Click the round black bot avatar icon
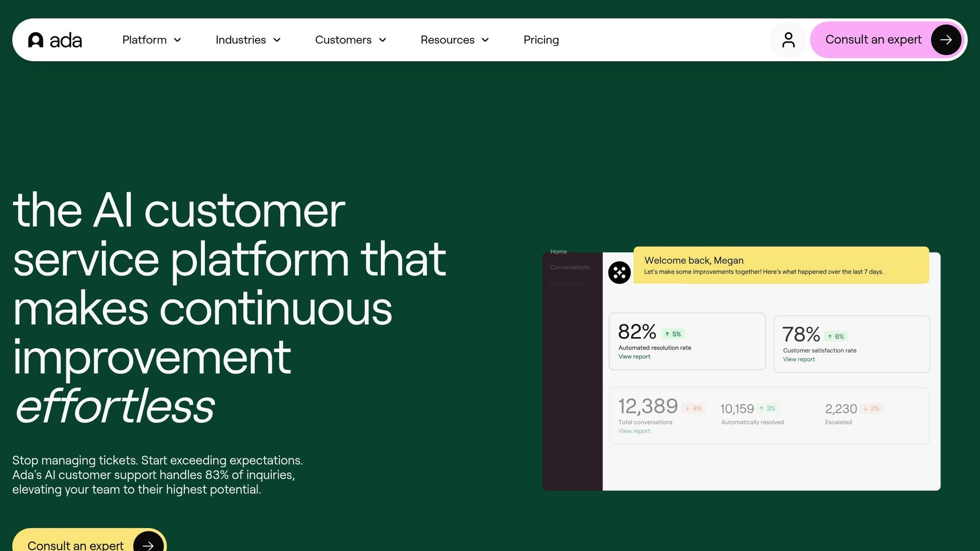980x551 pixels. pyautogui.click(x=619, y=273)
